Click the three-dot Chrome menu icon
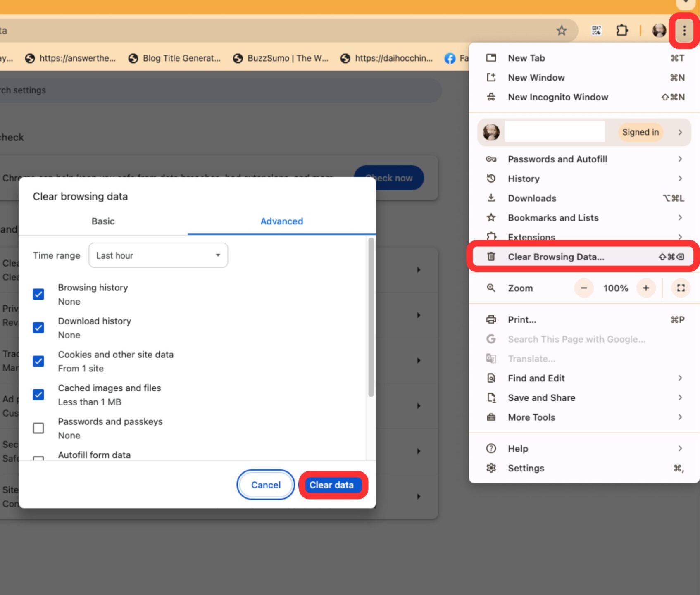The width and height of the screenshot is (700, 595). (684, 31)
